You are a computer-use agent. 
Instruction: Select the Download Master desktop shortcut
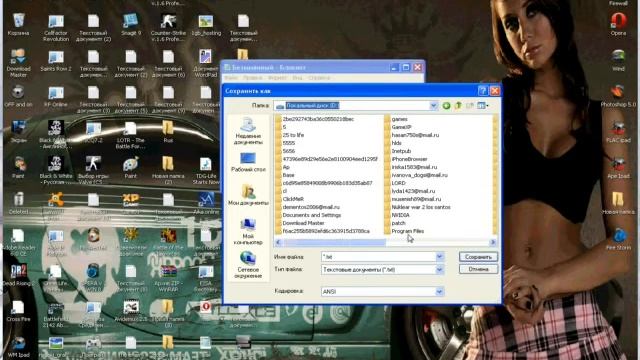click(18, 63)
